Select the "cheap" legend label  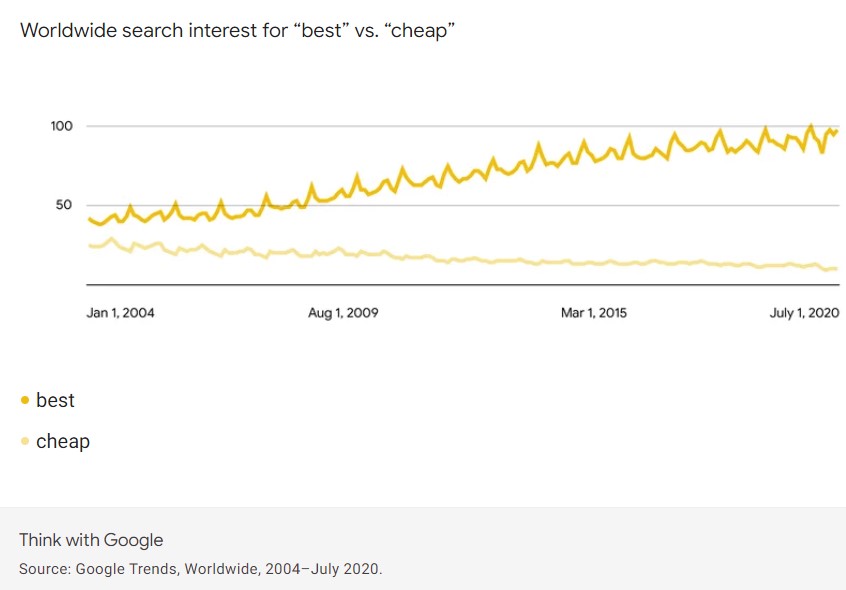click(63, 441)
